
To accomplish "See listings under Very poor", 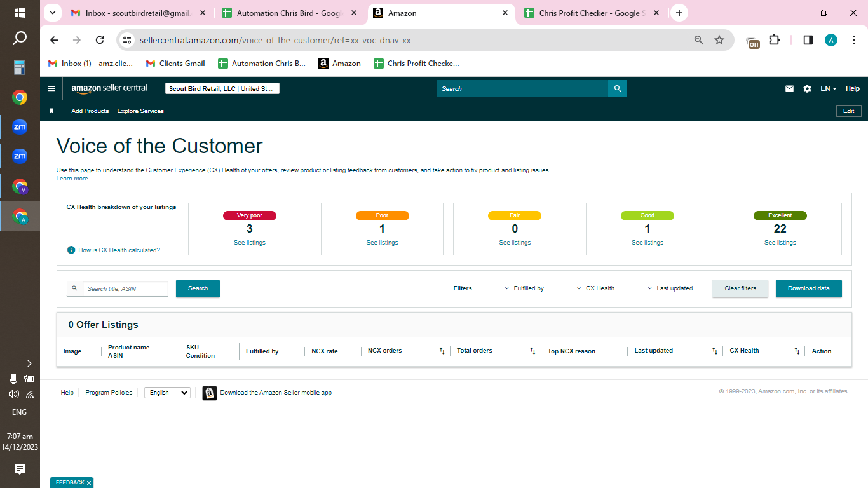I will click(x=250, y=243).
